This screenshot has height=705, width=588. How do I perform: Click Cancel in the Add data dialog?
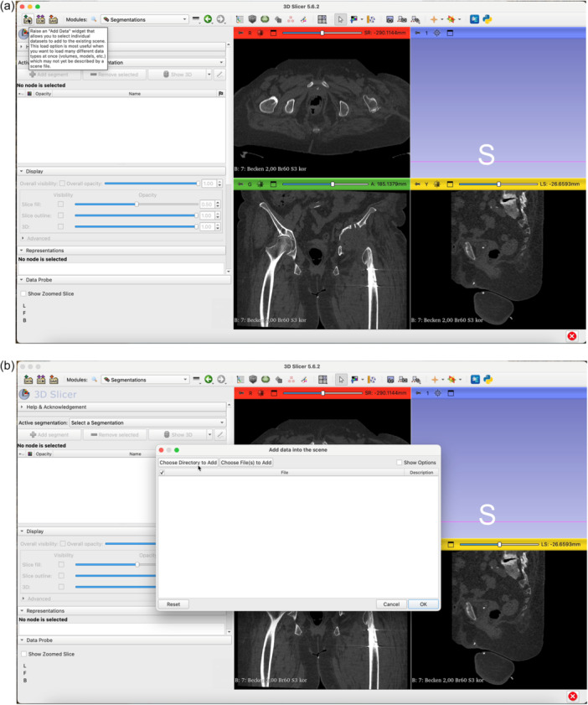tap(391, 604)
